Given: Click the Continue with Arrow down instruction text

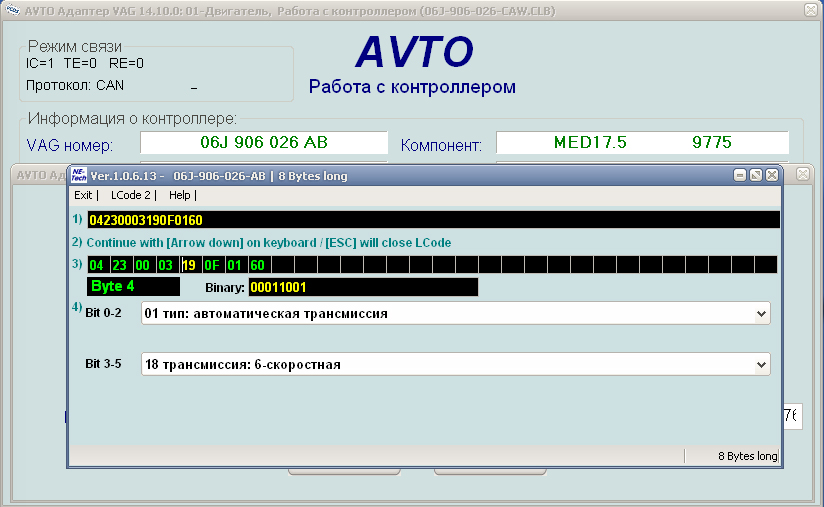Looking at the screenshot, I should click(269, 243).
